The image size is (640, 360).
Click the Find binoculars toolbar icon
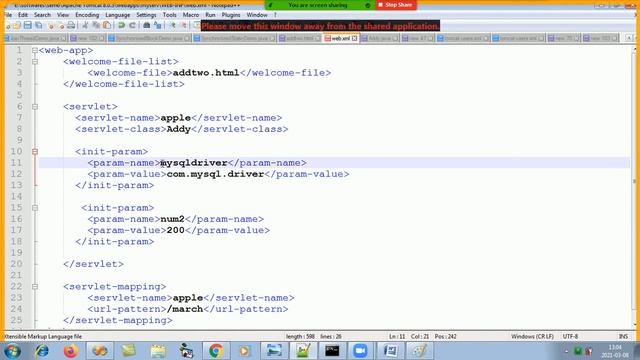coord(147,26)
